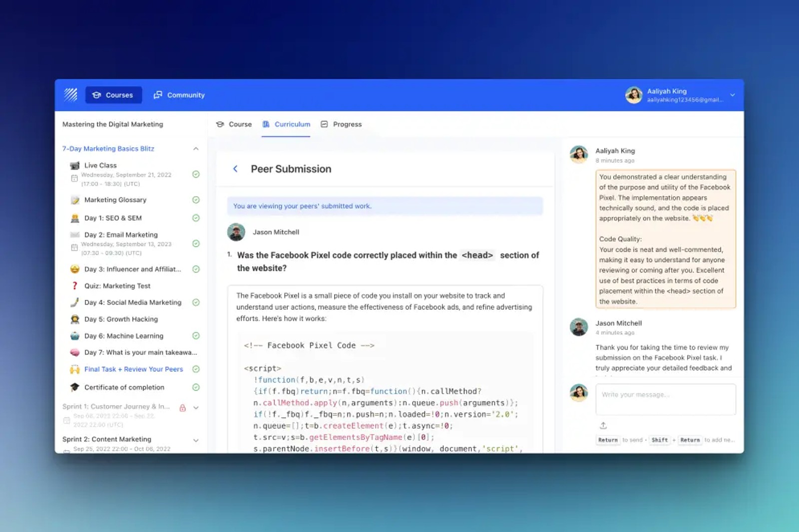Viewport: 799px width, 532px height.
Task: Open 7-Day Marketing Basics Blitz title
Action: coord(108,149)
